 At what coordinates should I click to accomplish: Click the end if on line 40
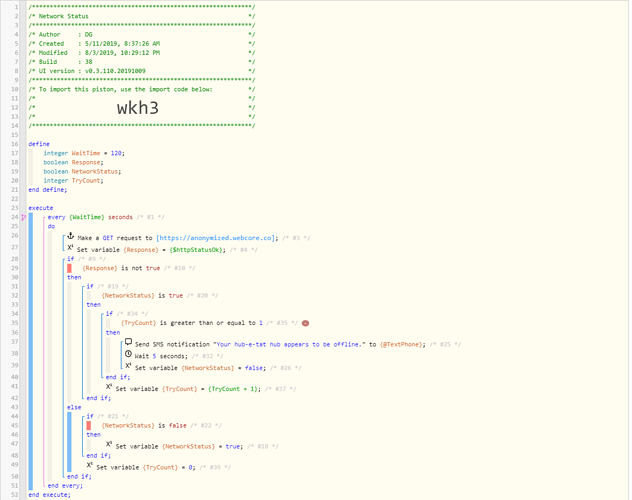[118, 377]
